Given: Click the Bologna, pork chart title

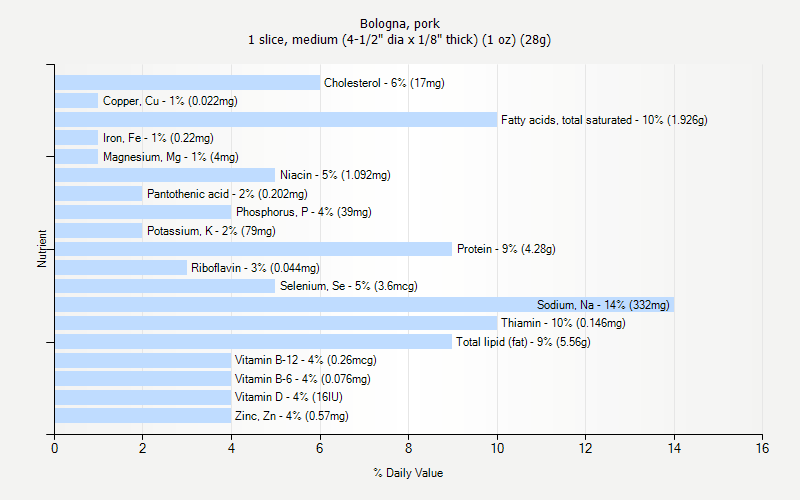Looking at the screenshot, I should click(399, 23).
